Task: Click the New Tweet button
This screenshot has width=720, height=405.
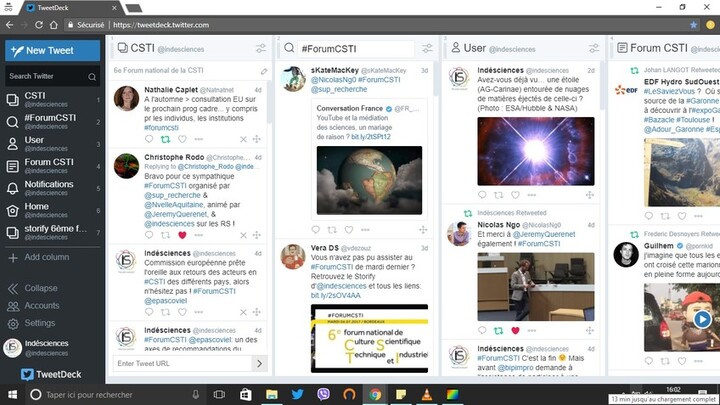Action: [52, 51]
